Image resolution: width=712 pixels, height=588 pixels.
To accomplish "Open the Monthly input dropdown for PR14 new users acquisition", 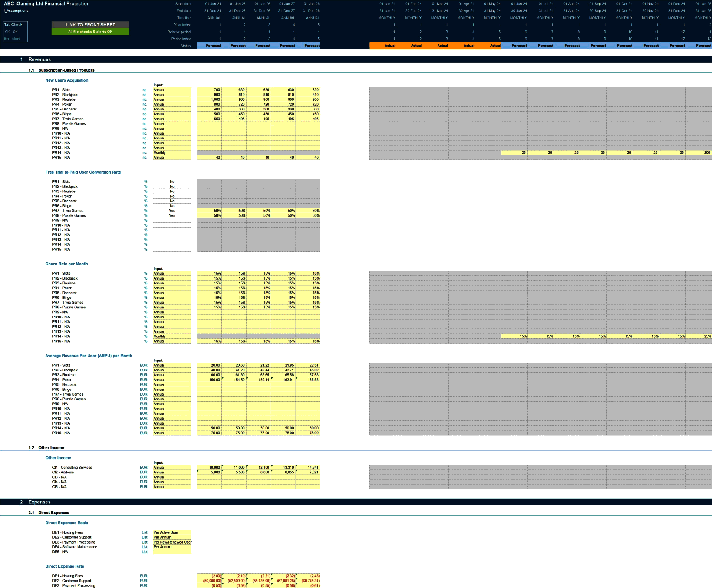I will (172, 153).
